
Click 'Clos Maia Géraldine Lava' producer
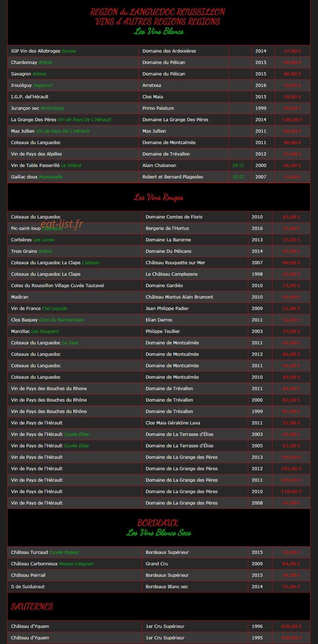[x=173, y=423]
